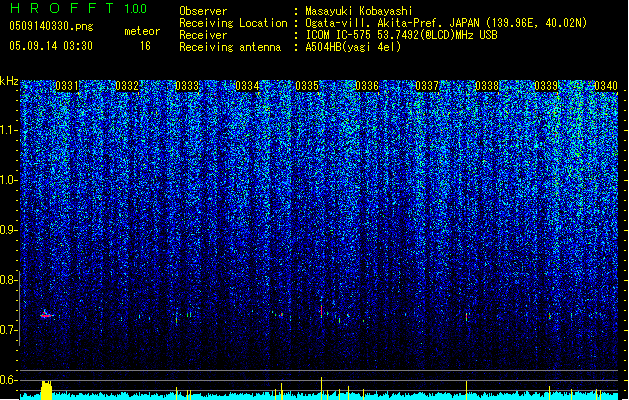
Task: Click the 0.7 kHz axis tick label
Action: click(x=9, y=330)
